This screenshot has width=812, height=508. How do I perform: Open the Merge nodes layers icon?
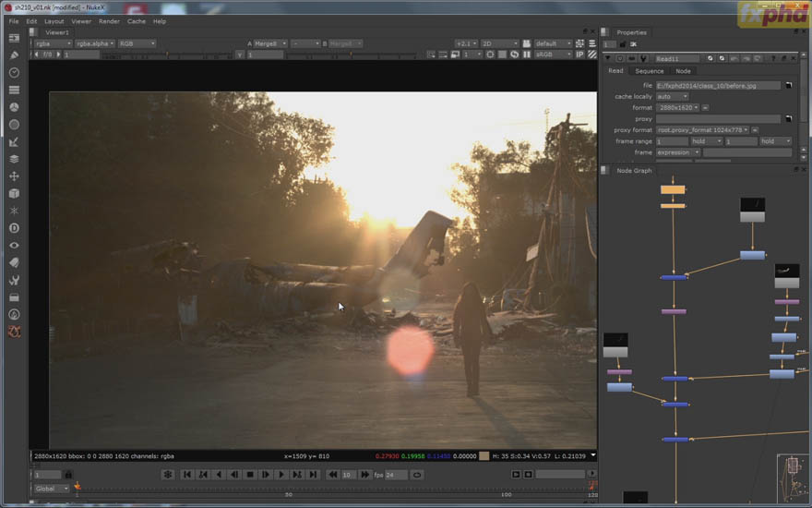point(14,159)
